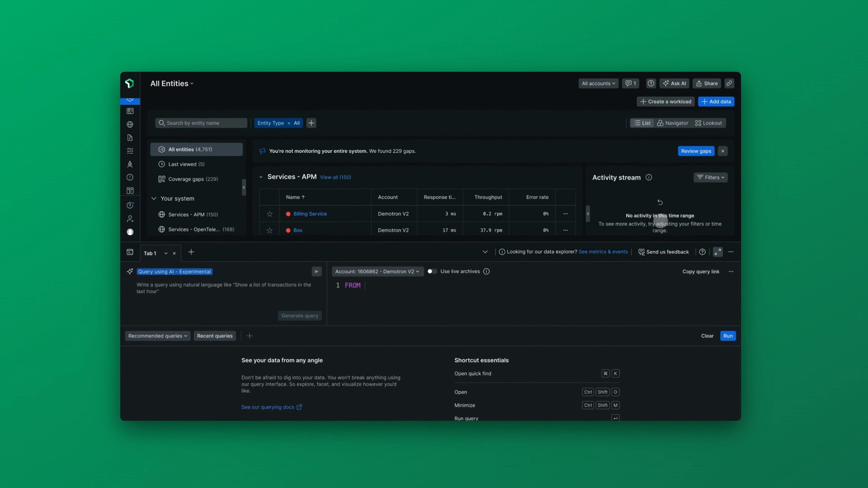Collapse the Your system section
The width and height of the screenshot is (868, 488).
click(154, 198)
